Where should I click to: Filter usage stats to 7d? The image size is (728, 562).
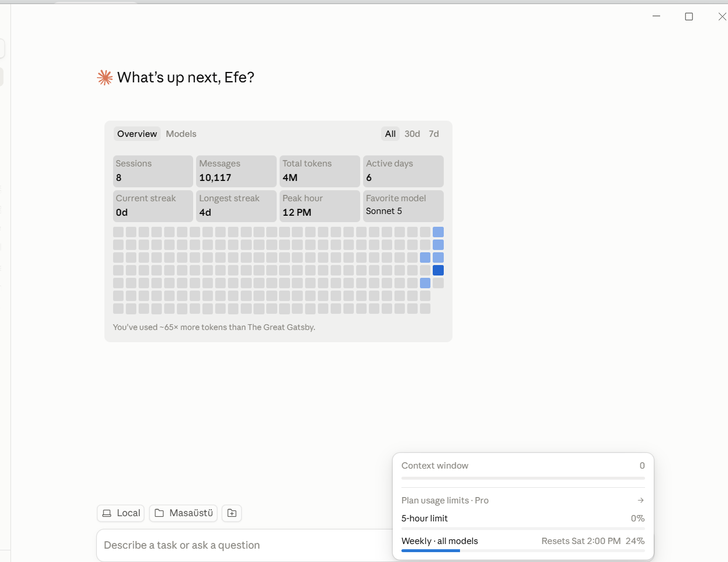[434, 134]
